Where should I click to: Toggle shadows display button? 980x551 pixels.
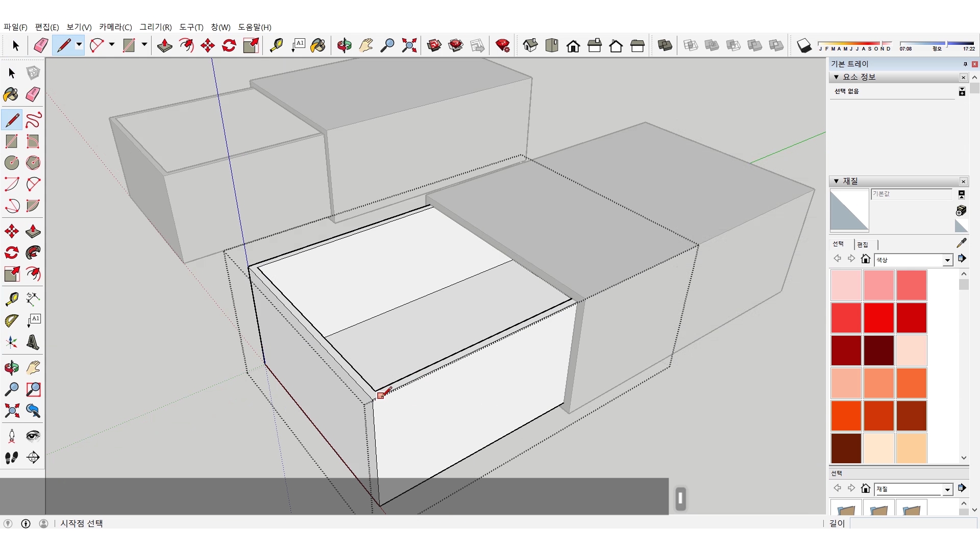pyautogui.click(x=804, y=46)
